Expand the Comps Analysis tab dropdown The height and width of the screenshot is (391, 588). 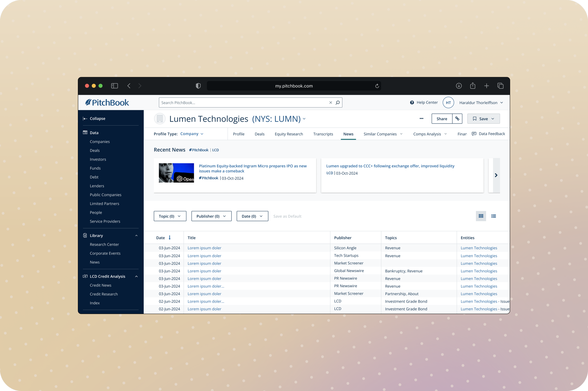445,134
